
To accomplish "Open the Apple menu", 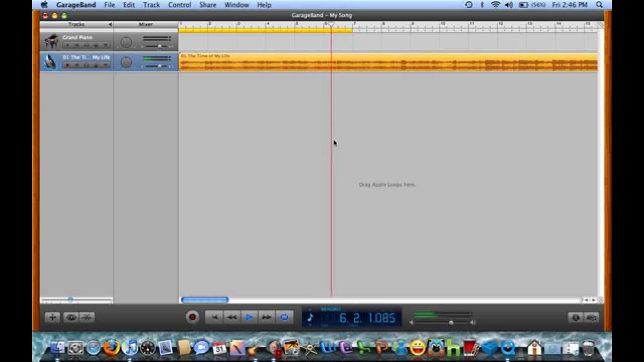I will pyautogui.click(x=44, y=5).
